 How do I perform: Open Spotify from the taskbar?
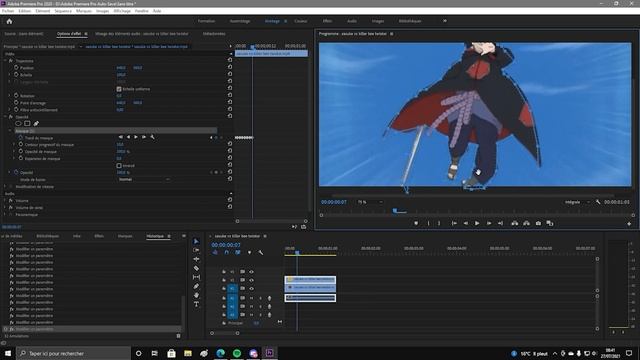[x=237, y=353]
